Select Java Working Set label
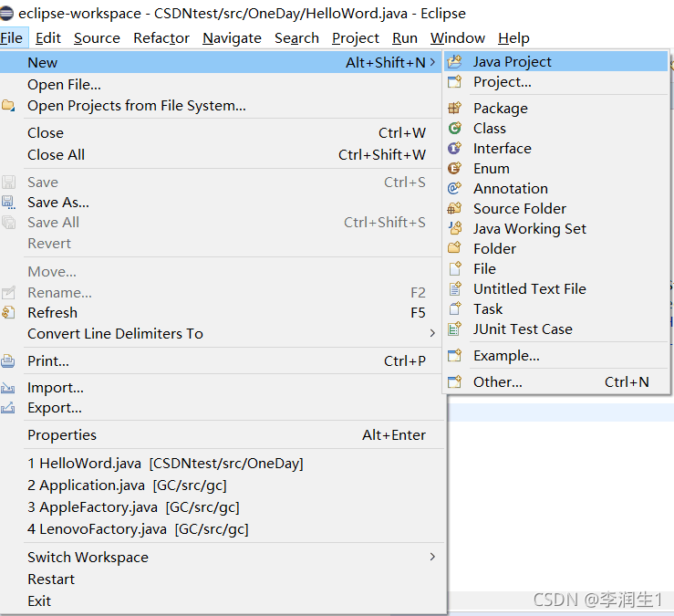This screenshot has width=674, height=616. [x=530, y=229]
